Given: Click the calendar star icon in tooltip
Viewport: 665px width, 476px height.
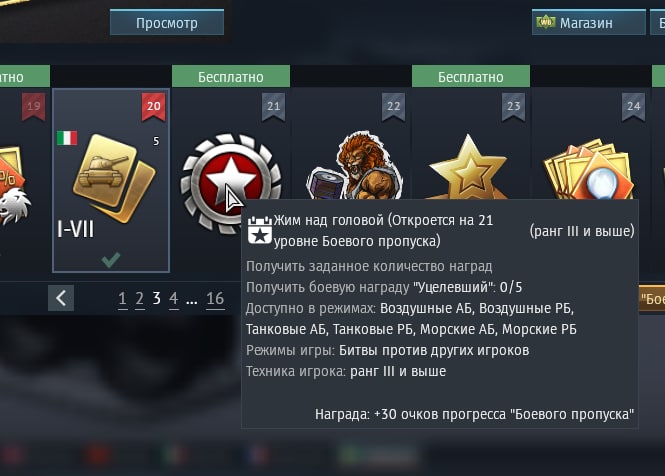Looking at the screenshot, I should (x=260, y=230).
